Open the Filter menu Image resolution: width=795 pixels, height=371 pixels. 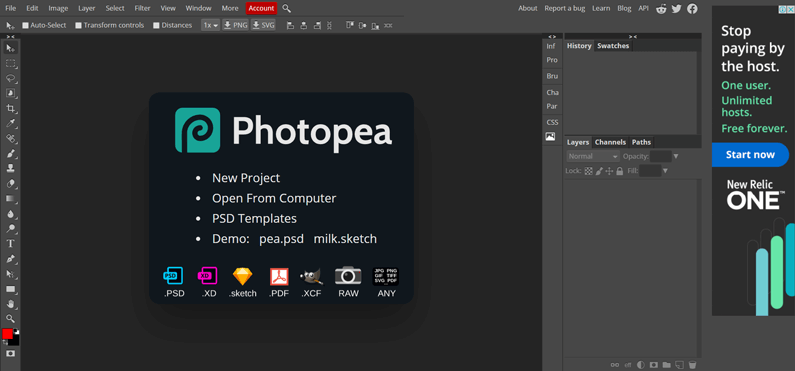(x=142, y=8)
